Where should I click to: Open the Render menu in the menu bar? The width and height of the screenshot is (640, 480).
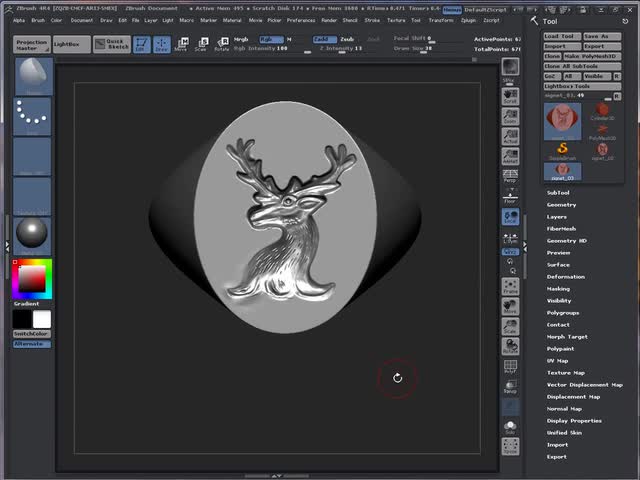pos(329,20)
